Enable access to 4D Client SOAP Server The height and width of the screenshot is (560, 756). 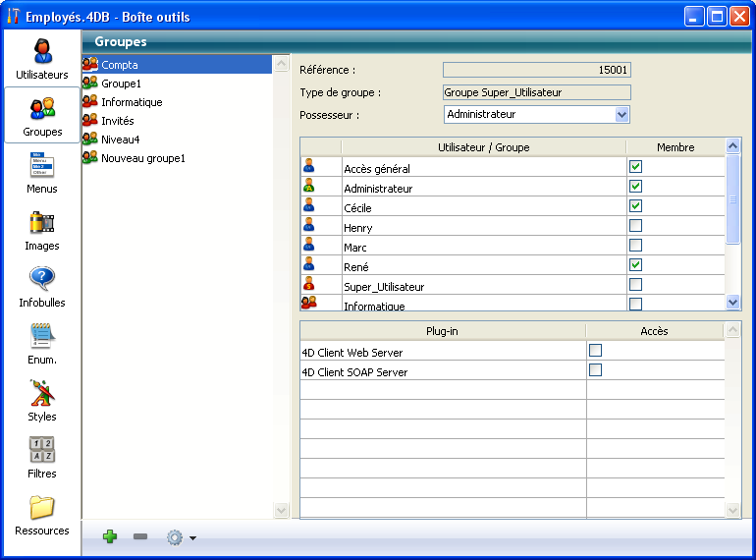595,370
